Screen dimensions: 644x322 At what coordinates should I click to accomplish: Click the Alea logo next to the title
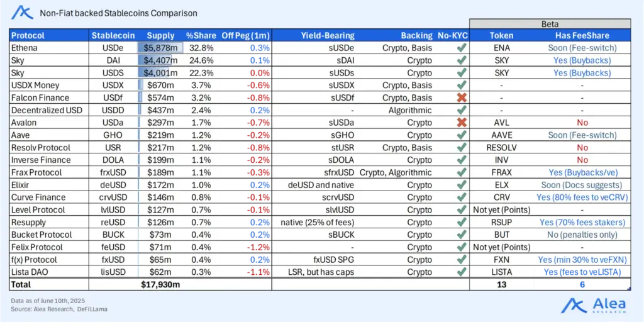[22, 12]
